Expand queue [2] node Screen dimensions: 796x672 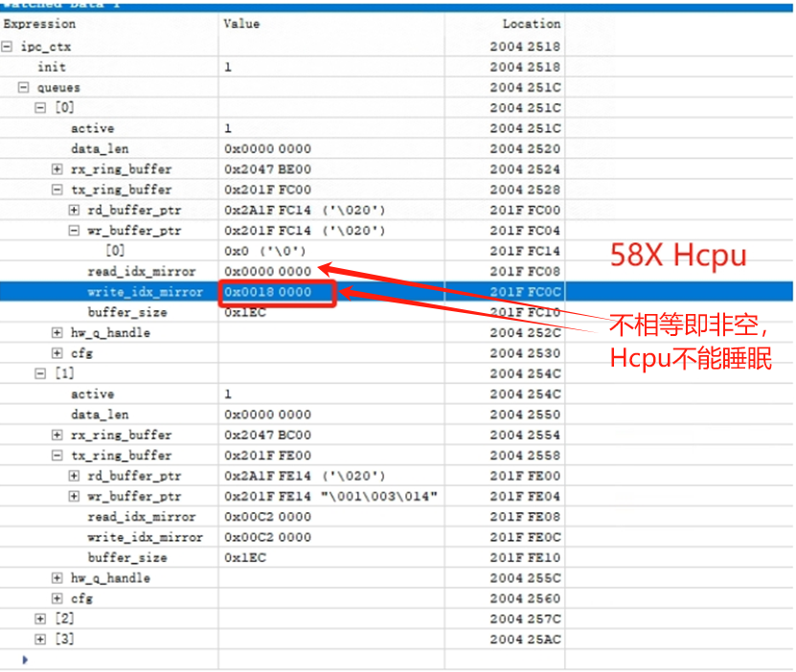tap(40, 618)
